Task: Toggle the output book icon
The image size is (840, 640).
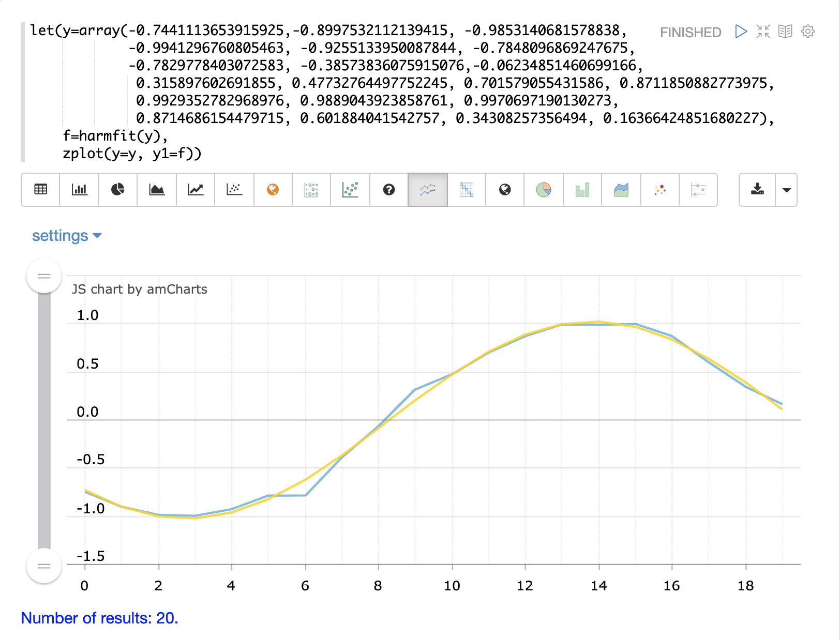Action: coord(785,32)
